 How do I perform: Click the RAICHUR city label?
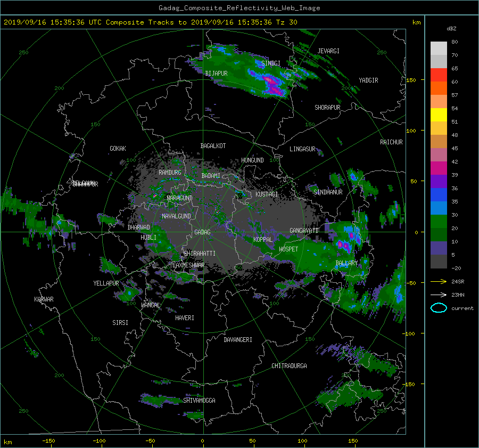[391, 142]
